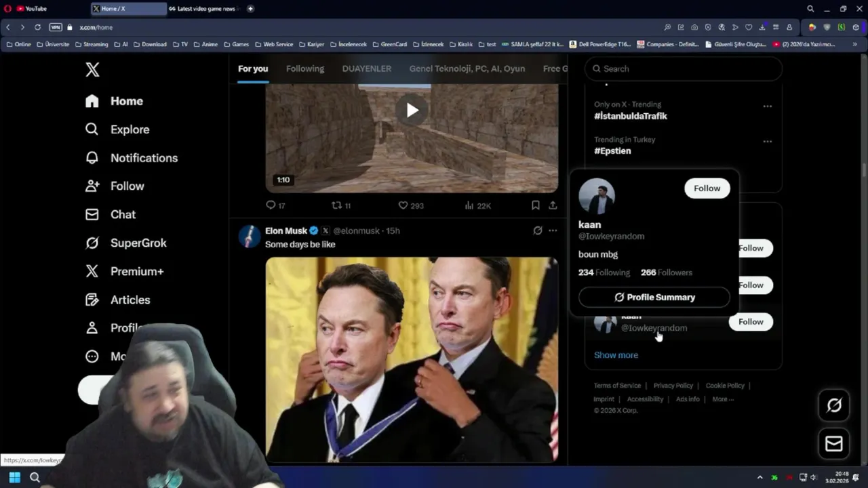The height and width of the screenshot is (488, 868).
Task: Open Articles in the sidebar
Action: [117, 300]
